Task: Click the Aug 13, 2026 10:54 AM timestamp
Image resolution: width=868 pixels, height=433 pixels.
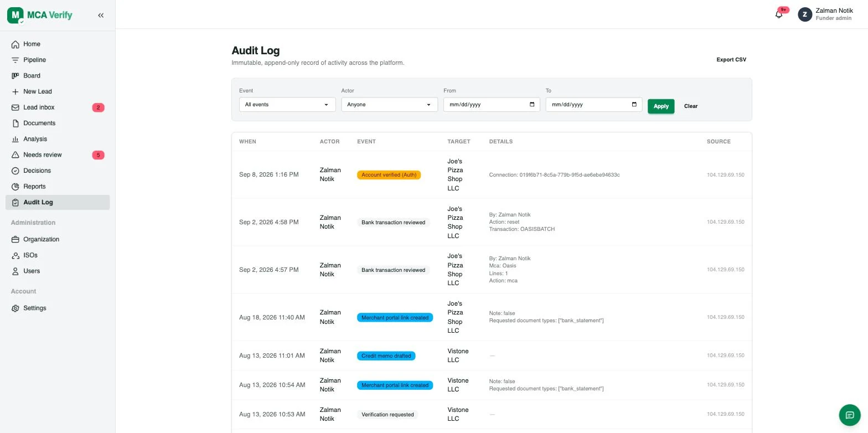Action: [x=272, y=385]
